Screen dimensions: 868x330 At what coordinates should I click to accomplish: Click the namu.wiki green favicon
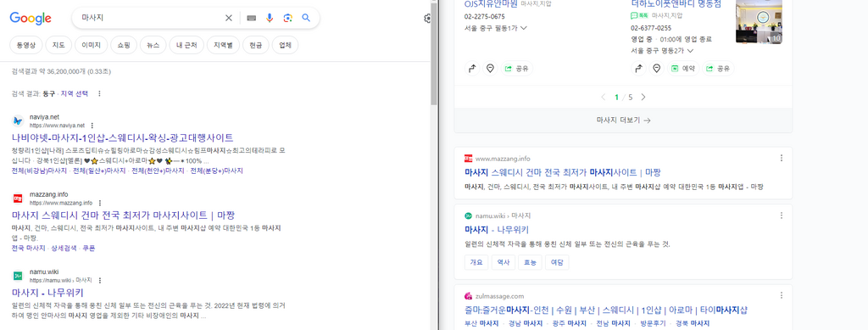point(18,275)
